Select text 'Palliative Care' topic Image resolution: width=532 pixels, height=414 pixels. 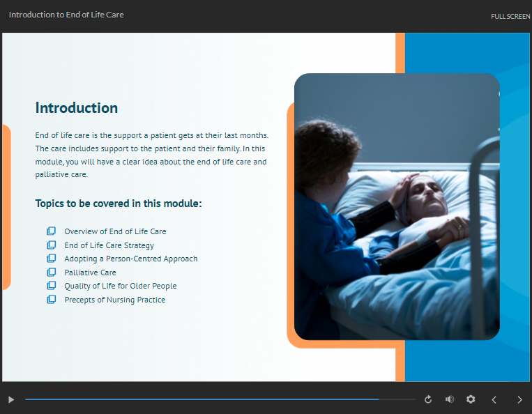coord(90,273)
